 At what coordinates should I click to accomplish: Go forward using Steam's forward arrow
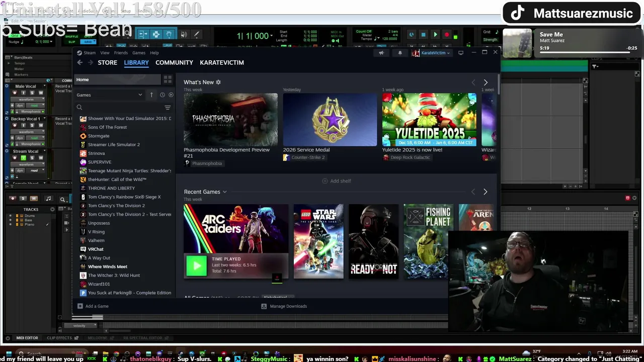pyautogui.click(x=90, y=62)
